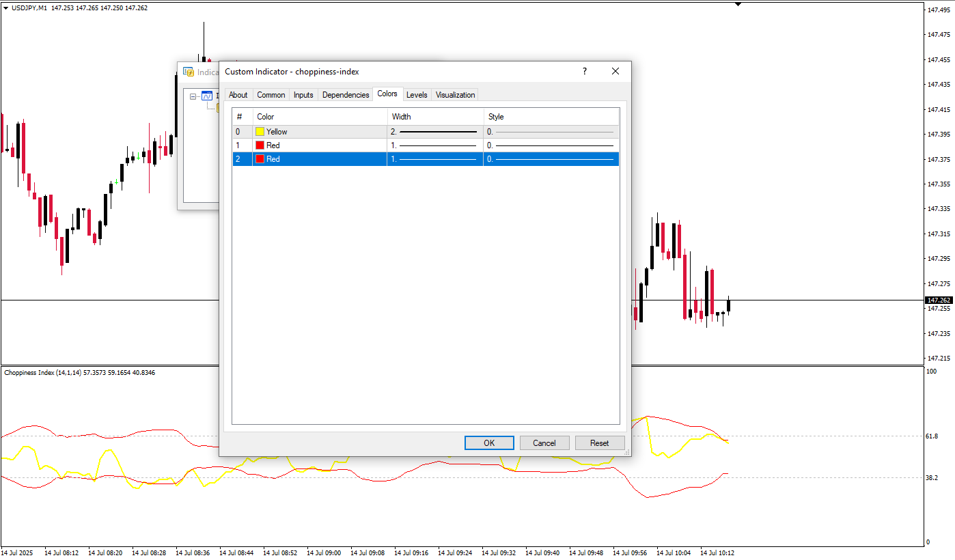
Task: Go to the Visualization tab
Action: coord(455,95)
